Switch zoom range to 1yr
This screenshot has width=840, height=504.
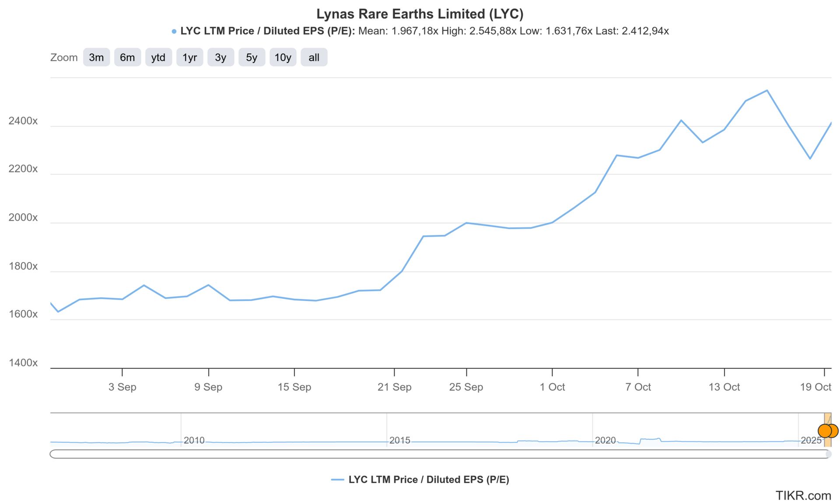coord(189,57)
